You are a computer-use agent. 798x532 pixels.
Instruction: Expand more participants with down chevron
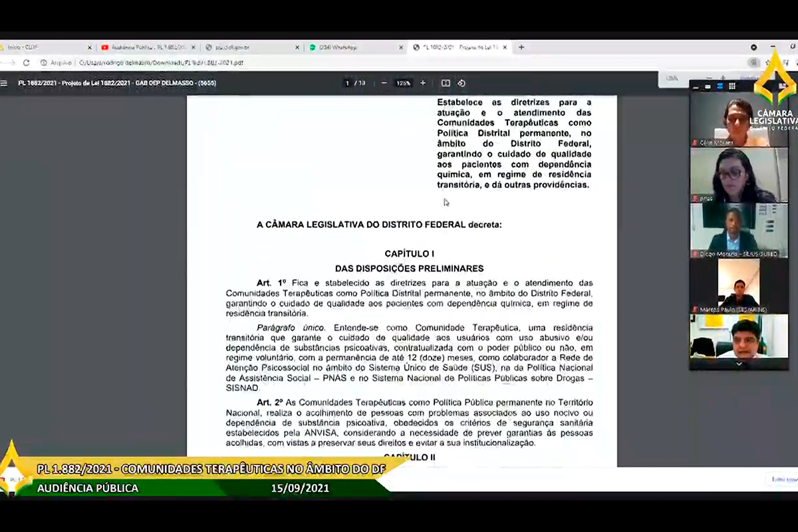(738, 364)
